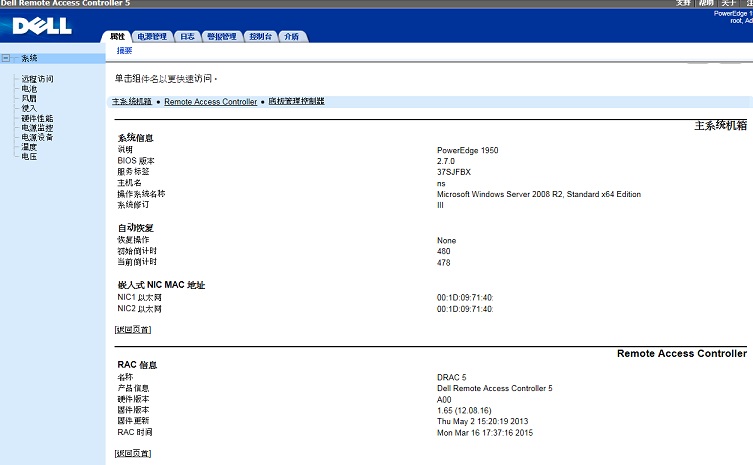Image resolution: width=753 pixels, height=465 pixels.
Task: Jump to 主系统机箱 section link
Action: click(x=131, y=101)
